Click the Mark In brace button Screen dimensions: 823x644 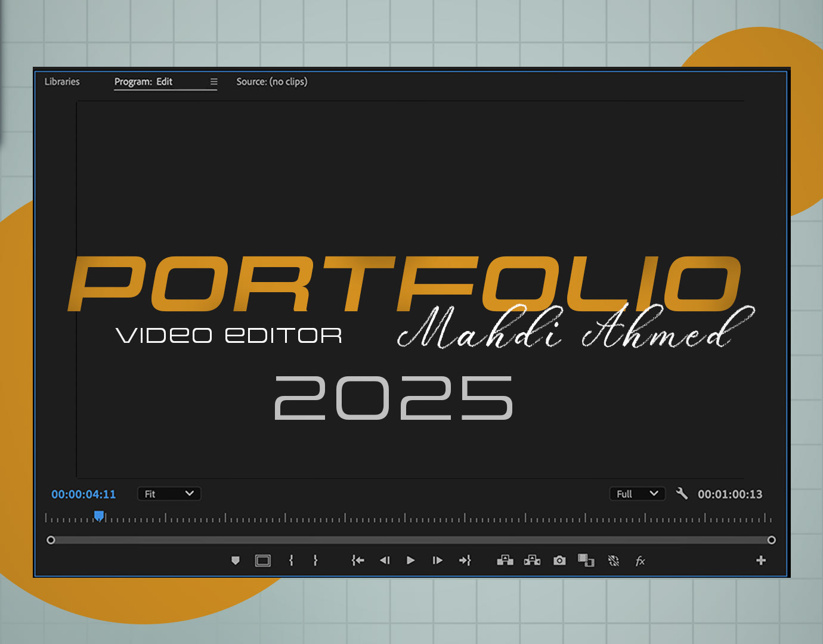pyautogui.click(x=291, y=561)
